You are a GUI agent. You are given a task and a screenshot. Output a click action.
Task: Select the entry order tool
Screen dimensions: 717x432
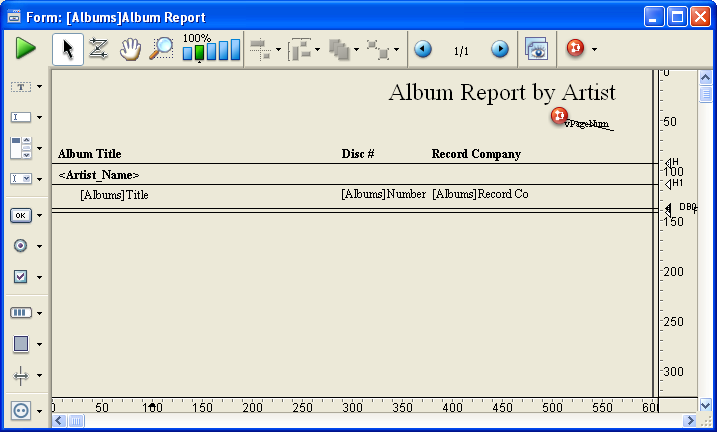click(98, 49)
